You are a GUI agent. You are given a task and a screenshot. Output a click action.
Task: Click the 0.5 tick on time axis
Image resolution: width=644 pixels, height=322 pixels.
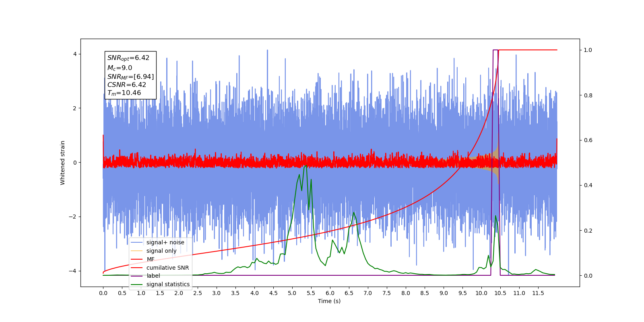pyautogui.click(x=122, y=293)
